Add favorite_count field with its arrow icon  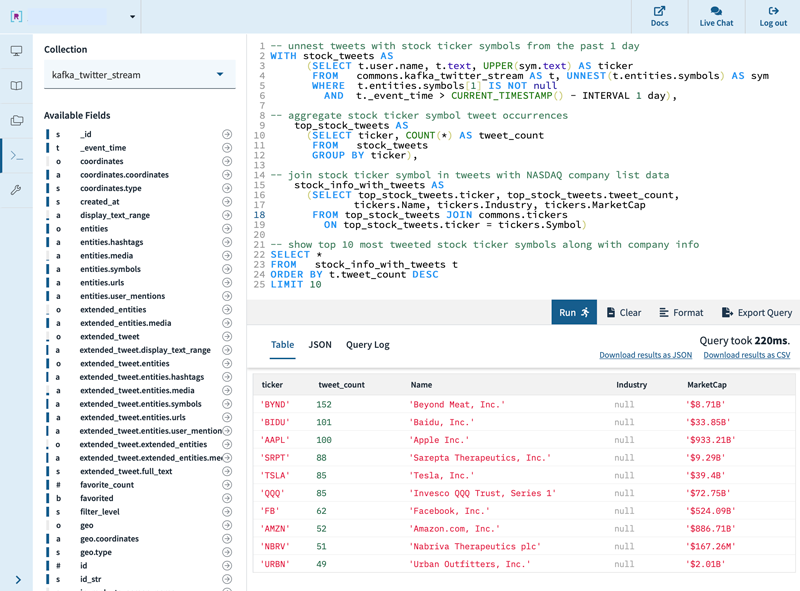pos(227,485)
